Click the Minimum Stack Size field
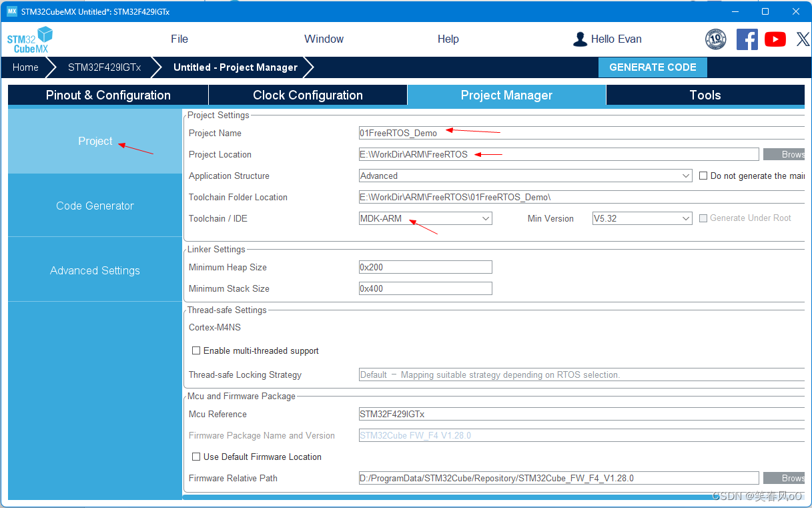 coord(426,288)
